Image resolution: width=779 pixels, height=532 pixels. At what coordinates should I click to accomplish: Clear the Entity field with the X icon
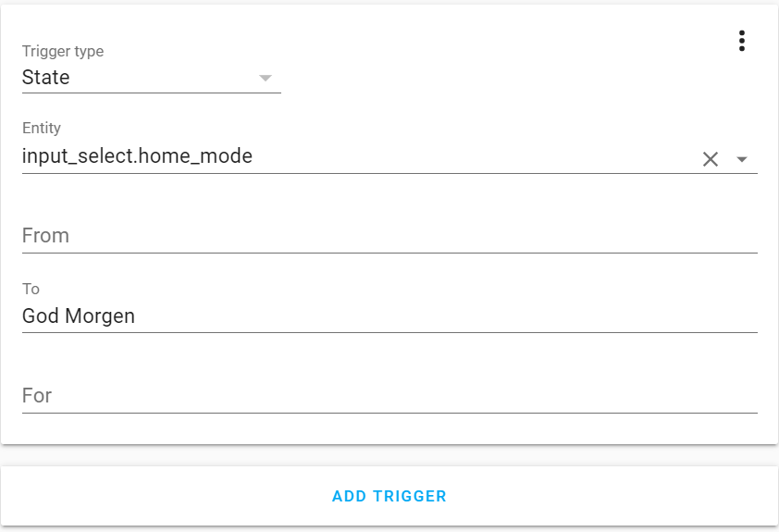[710, 159]
